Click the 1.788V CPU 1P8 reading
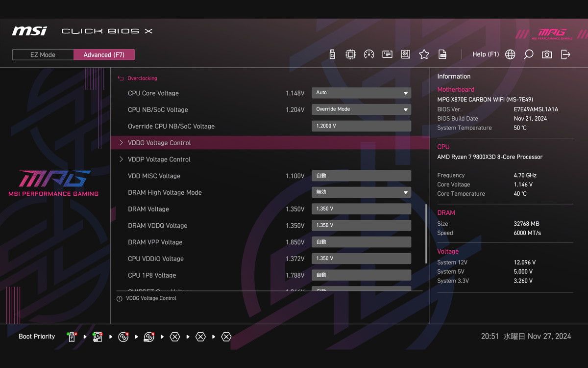This screenshot has height=368, width=588. (295, 276)
